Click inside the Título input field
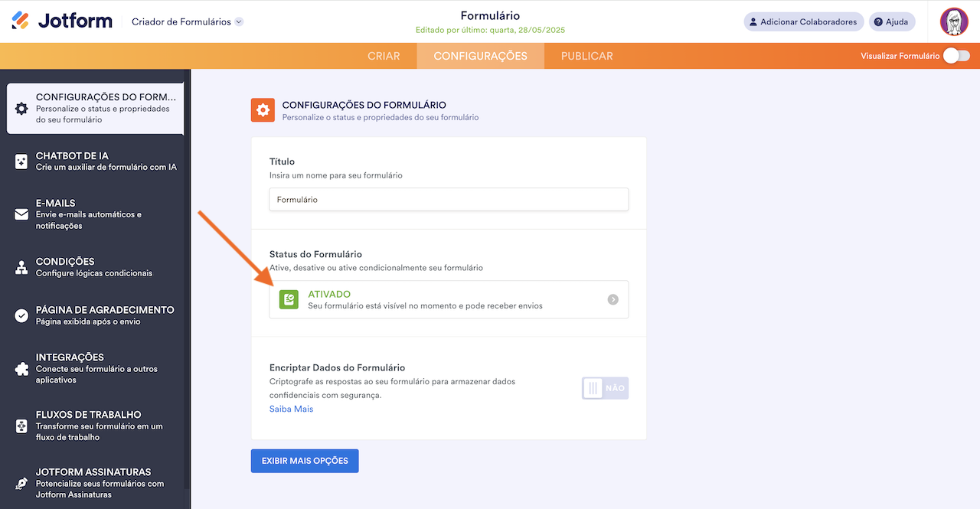 pos(449,199)
